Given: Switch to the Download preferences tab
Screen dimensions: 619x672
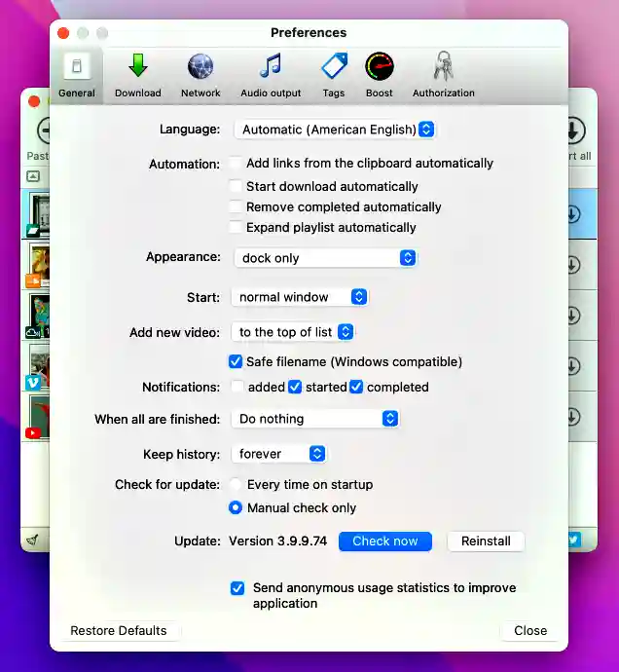Looking at the screenshot, I should pos(138,75).
